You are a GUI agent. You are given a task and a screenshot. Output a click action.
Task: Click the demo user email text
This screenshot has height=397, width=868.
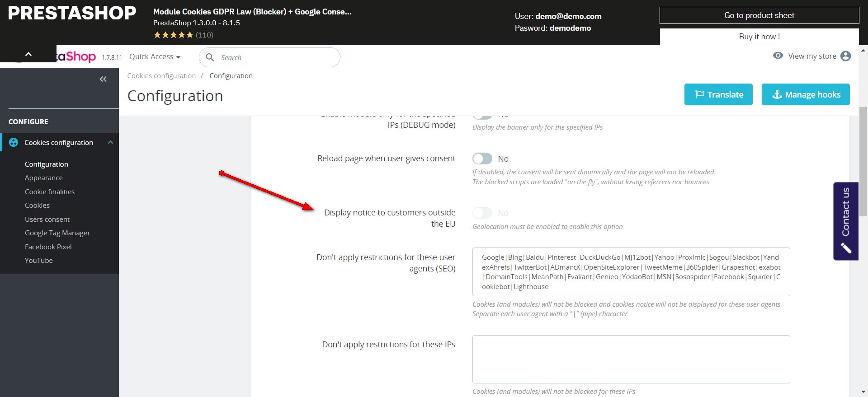(568, 16)
